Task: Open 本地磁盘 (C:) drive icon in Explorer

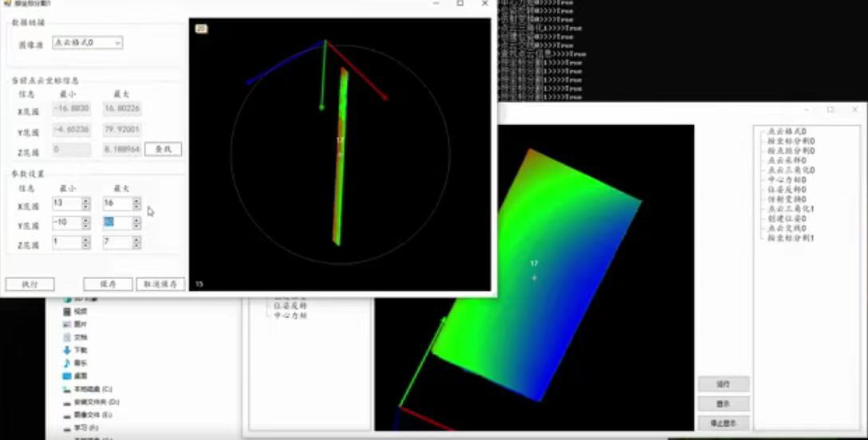Action: [x=67, y=389]
